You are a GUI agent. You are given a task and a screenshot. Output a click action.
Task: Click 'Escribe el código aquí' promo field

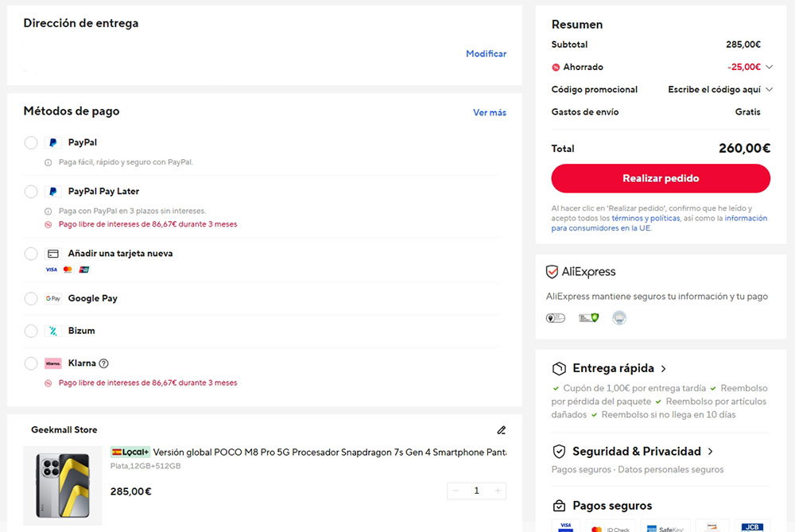point(714,89)
